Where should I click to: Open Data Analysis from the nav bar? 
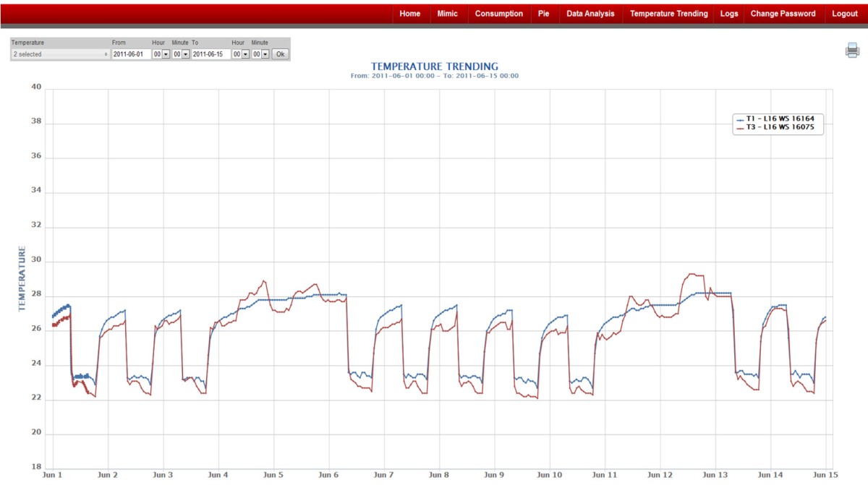click(x=590, y=14)
